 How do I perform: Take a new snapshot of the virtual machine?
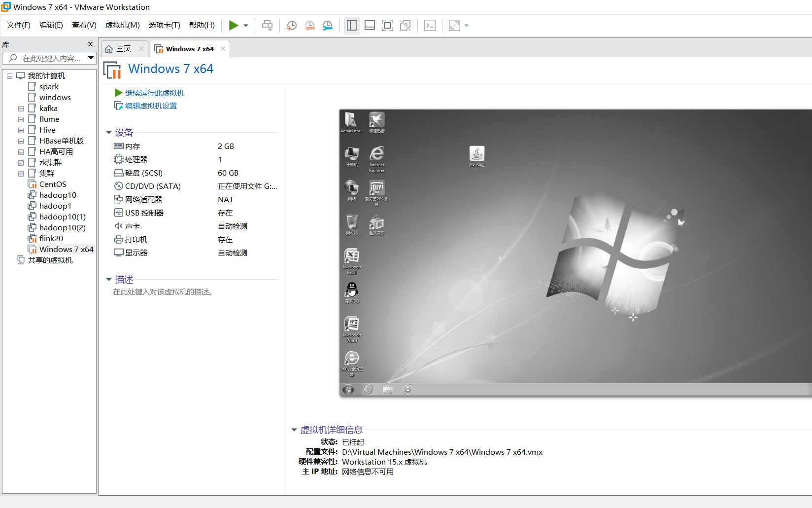291,25
